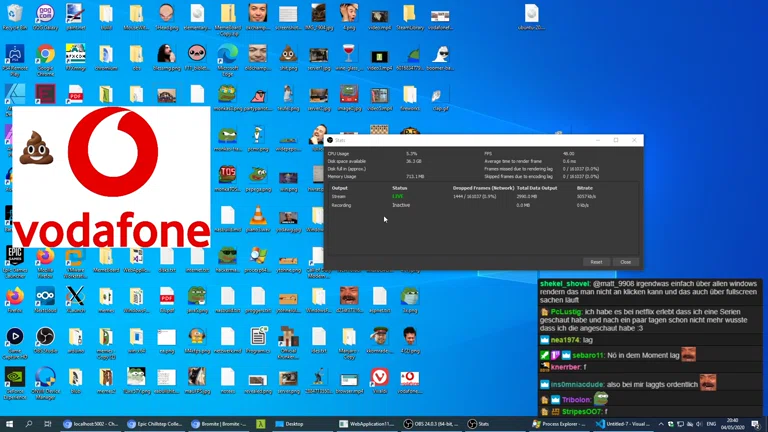
Task: Click the Reset button in Stats window
Action: 596,262
